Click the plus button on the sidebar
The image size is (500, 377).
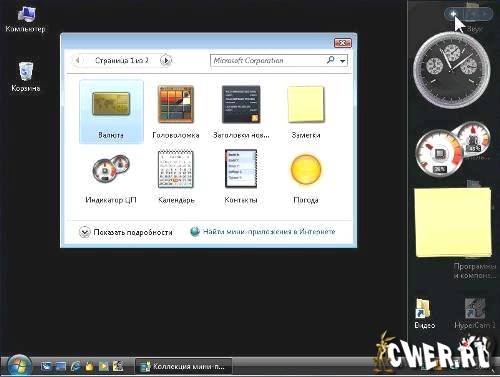(x=453, y=14)
